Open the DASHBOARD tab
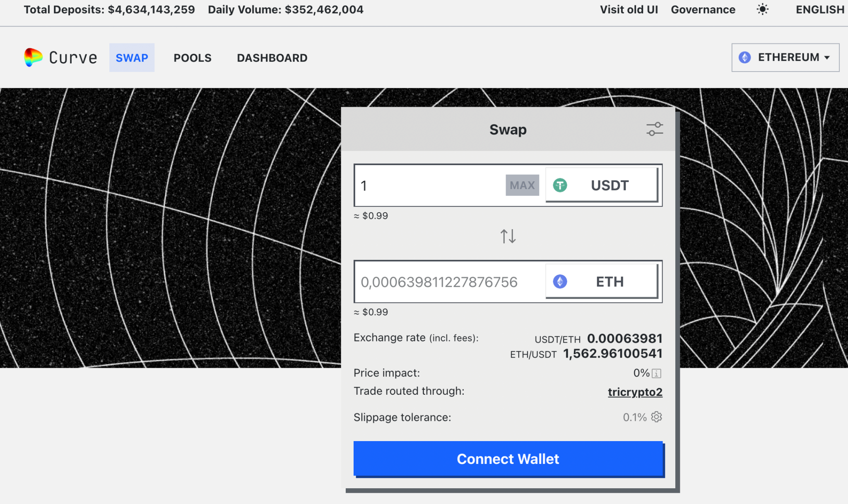The height and width of the screenshot is (504, 848). click(x=272, y=58)
